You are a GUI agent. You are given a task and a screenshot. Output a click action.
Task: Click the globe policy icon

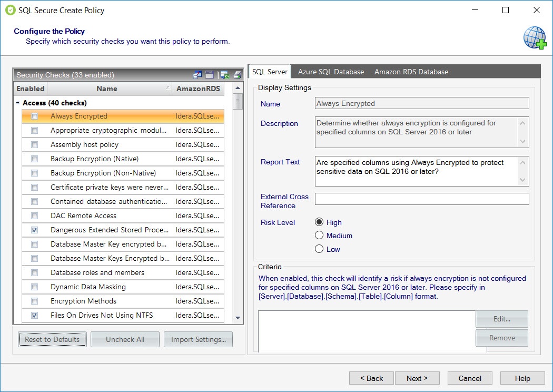click(534, 38)
